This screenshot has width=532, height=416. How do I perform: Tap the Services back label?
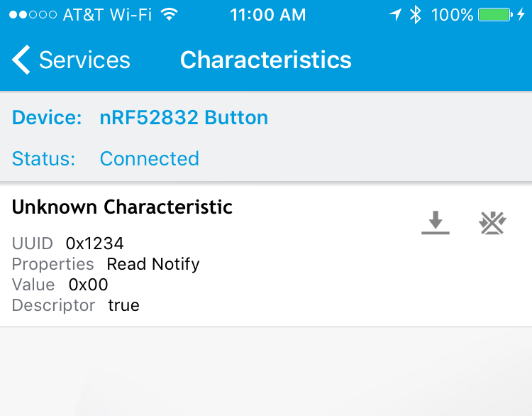click(x=84, y=60)
